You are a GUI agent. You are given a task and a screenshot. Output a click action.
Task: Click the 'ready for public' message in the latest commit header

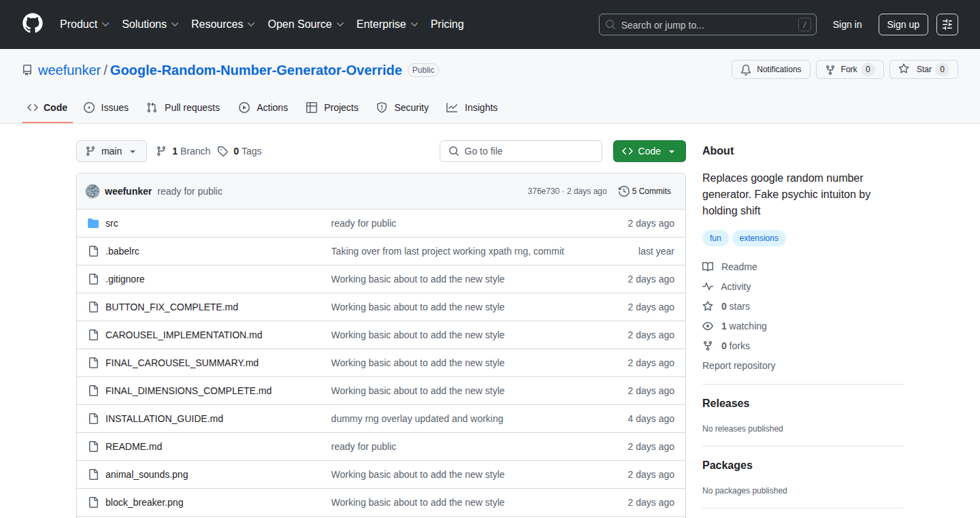coord(190,191)
